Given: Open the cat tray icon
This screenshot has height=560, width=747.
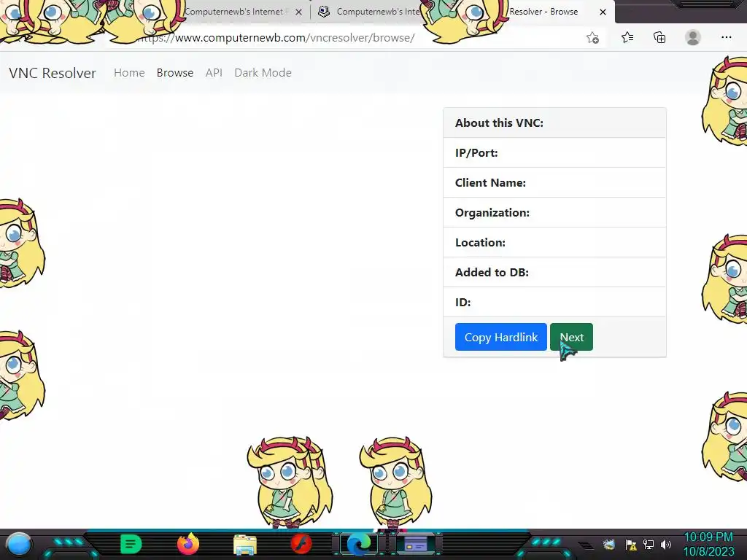Looking at the screenshot, I should (609, 544).
